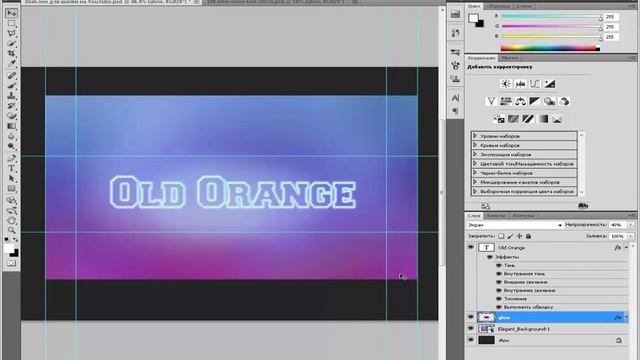Add a Posterize adjustment
Viewport: 640px width, 360px height.
pyautogui.click(x=513, y=119)
